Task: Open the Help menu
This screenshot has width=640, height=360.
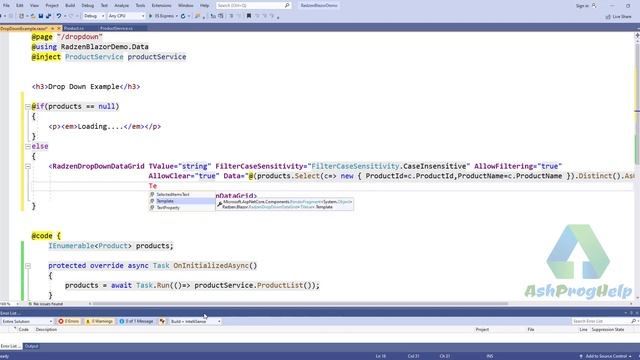Action: [204, 5]
